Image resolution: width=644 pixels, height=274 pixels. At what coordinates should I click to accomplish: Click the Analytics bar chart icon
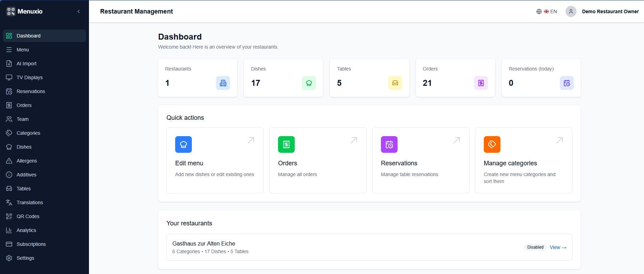(x=9, y=230)
